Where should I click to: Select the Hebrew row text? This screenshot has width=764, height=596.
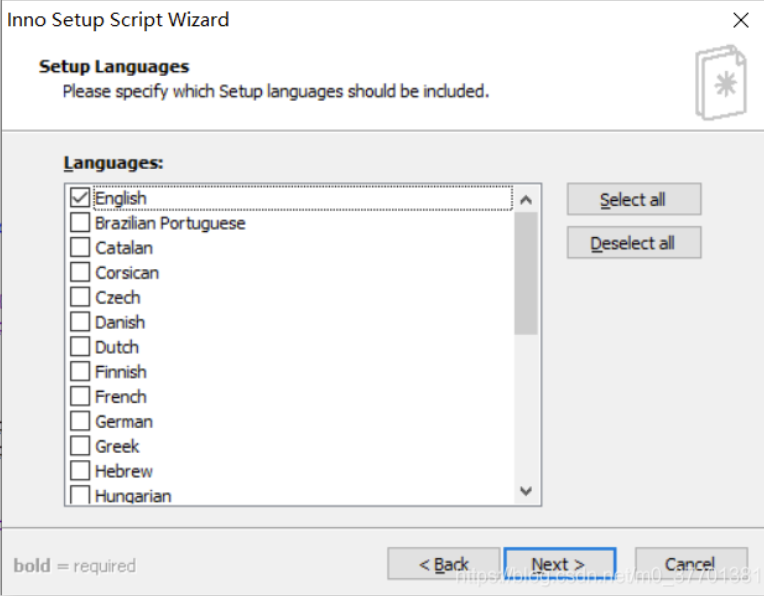point(124,472)
